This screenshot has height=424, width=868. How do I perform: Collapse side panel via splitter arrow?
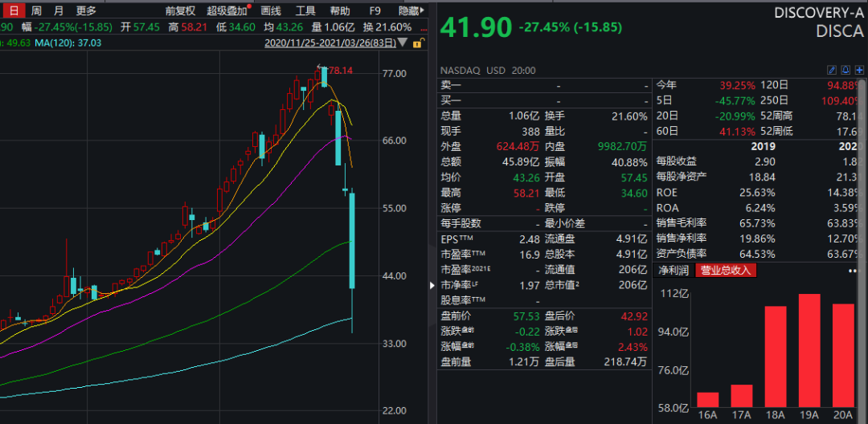[x=432, y=285]
